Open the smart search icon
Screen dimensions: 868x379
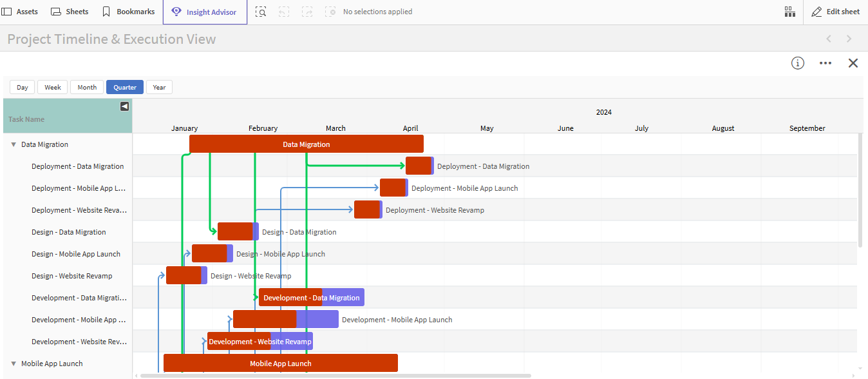[261, 12]
